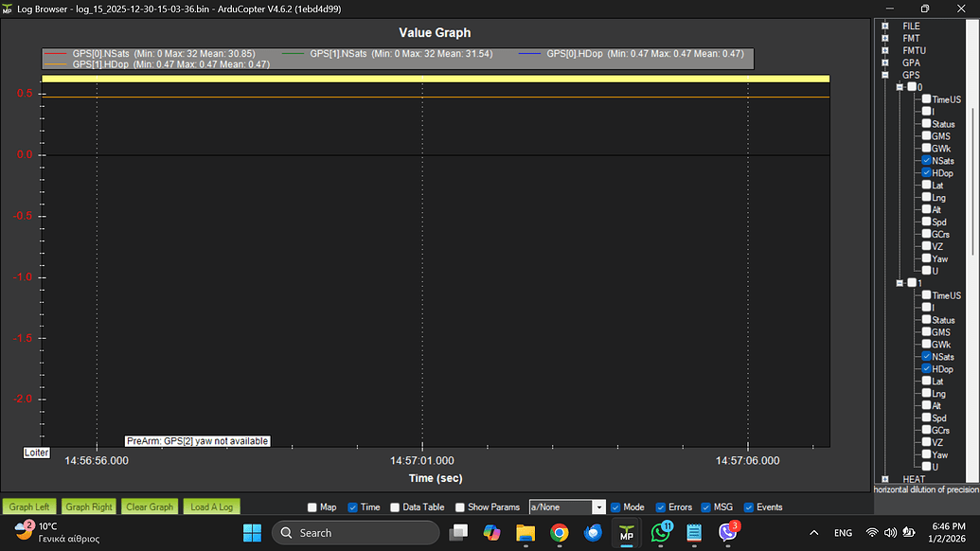Screen dimensions: 980x551
Task: Disable the Errors checkbox
Action: point(660,507)
